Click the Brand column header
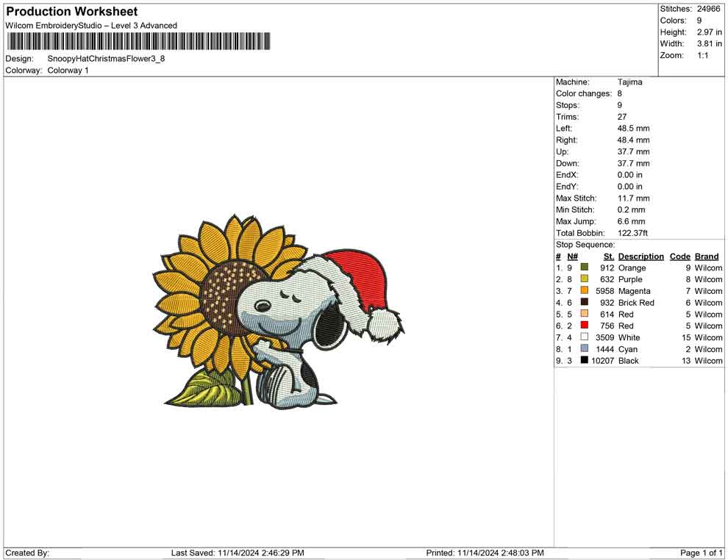 tap(707, 256)
